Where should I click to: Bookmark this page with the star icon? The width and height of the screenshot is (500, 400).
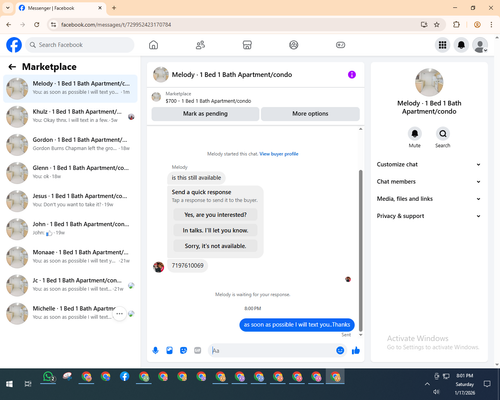(x=437, y=25)
